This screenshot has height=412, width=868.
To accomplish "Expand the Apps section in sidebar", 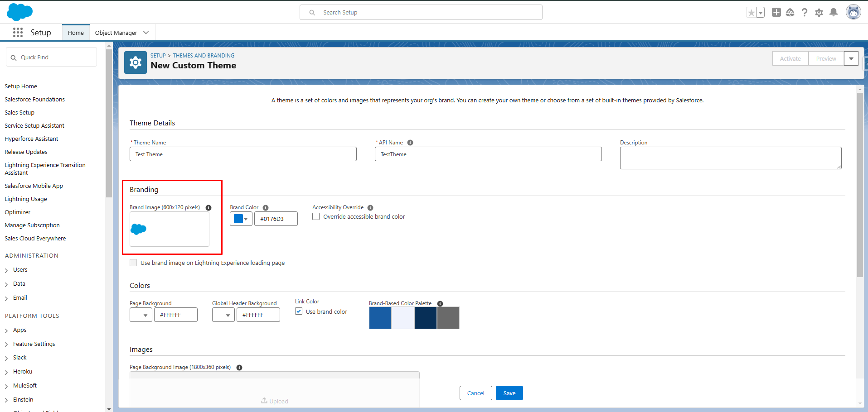I will (x=6, y=331).
